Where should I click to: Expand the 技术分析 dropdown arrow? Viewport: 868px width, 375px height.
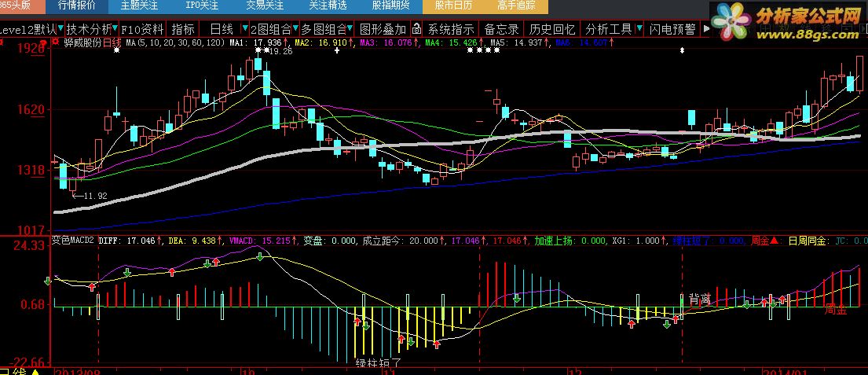point(115,28)
